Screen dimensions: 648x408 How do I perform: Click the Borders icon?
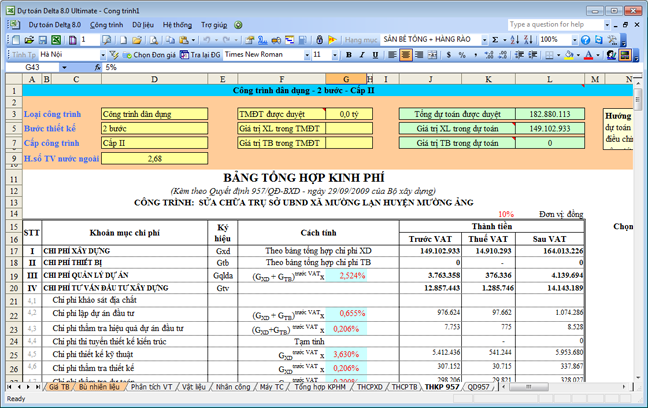(x=549, y=54)
